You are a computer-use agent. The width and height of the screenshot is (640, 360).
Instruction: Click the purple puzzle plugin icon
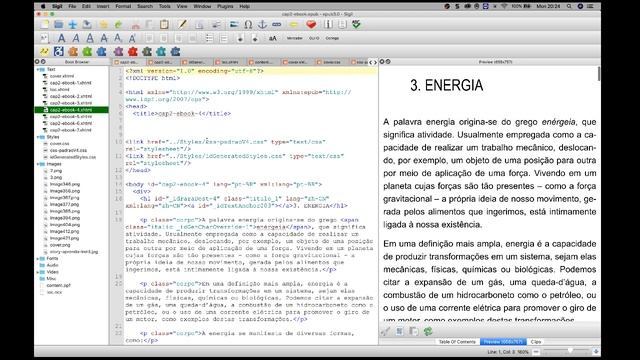118,51
